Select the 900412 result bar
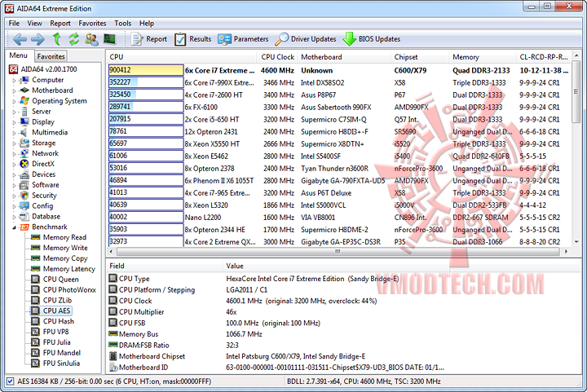Image resolution: width=587 pixels, height=392 pixels. tap(146, 70)
